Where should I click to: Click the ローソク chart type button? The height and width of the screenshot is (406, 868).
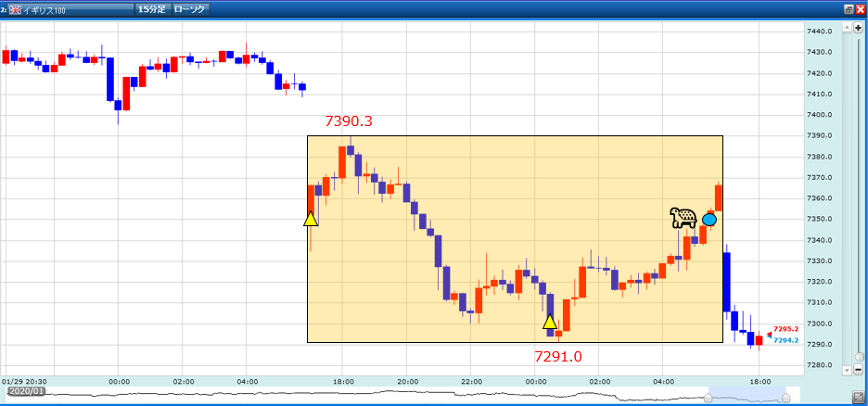tap(190, 9)
